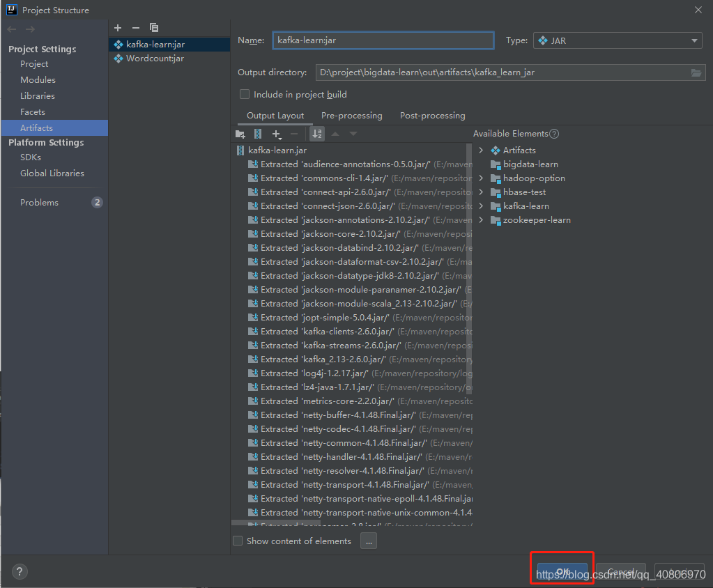Expand hadoop-option module node

(481, 178)
